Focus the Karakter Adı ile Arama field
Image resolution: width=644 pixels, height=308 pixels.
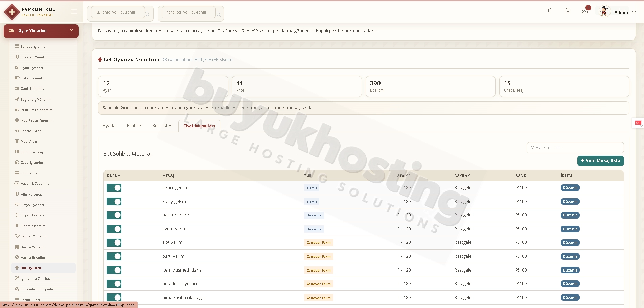[x=189, y=12]
